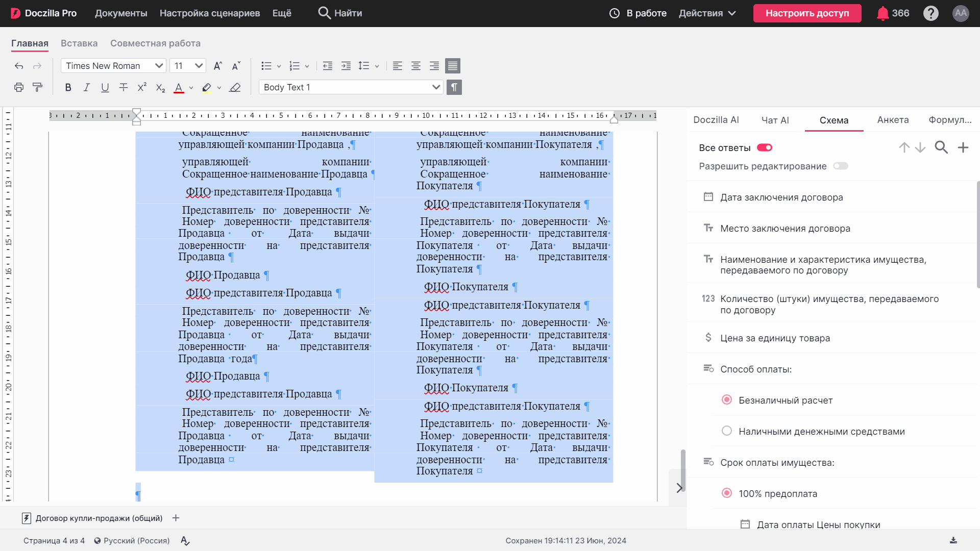The width and height of the screenshot is (980, 551).
Task: Enable the 'Разрешить редактирование' switch
Action: click(841, 166)
